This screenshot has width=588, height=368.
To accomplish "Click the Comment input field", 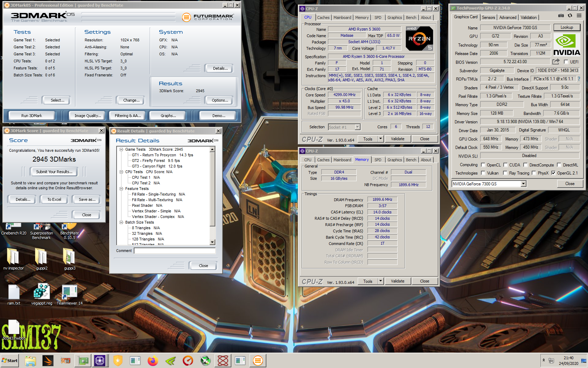I will point(175,251).
